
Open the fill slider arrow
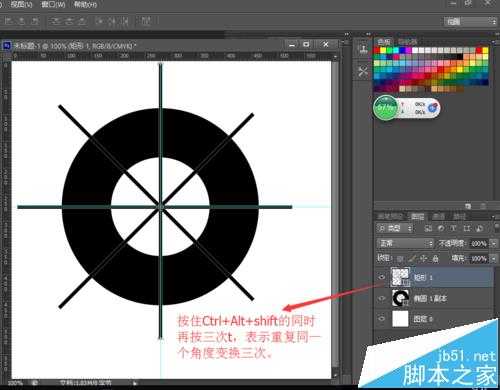click(x=494, y=258)
